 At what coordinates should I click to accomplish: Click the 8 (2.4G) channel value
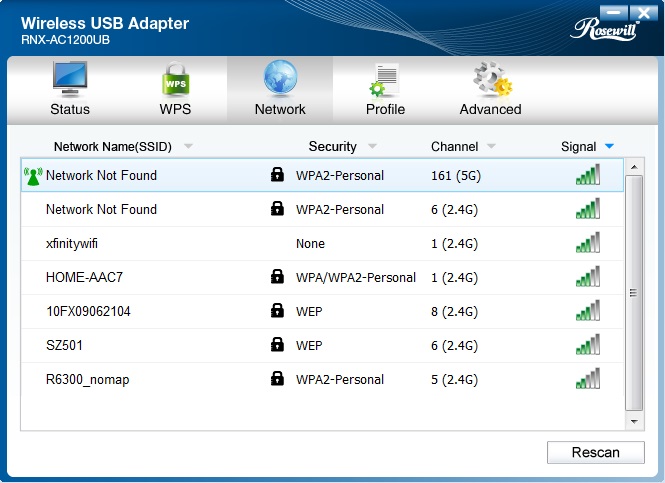[454, 312]
